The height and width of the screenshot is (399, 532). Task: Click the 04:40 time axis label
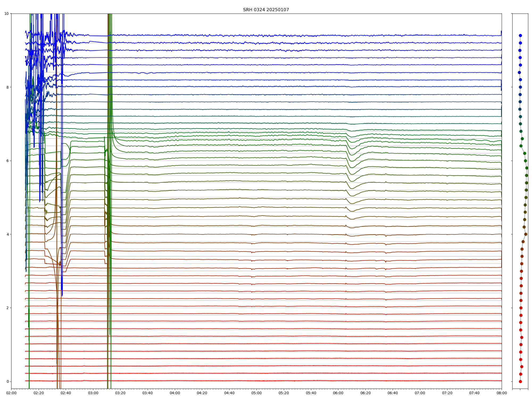[x=229, y=393]
